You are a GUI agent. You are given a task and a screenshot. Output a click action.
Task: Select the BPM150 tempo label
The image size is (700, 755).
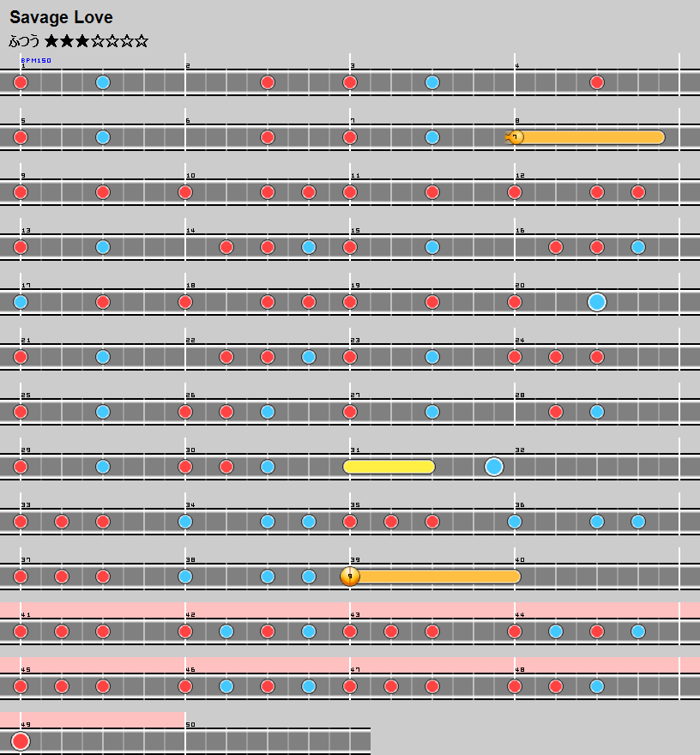pos(36,61)
